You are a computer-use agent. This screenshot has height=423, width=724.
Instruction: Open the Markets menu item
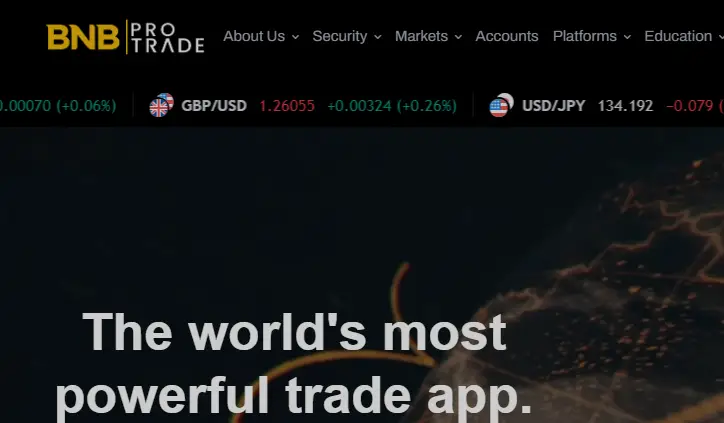pos(422,36)
